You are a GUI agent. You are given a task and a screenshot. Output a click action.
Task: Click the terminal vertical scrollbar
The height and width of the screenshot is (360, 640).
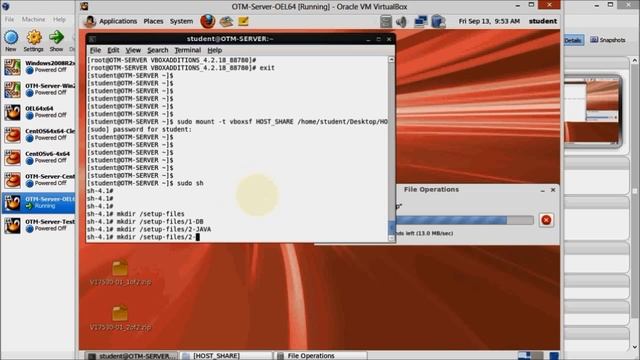(391, 148)
